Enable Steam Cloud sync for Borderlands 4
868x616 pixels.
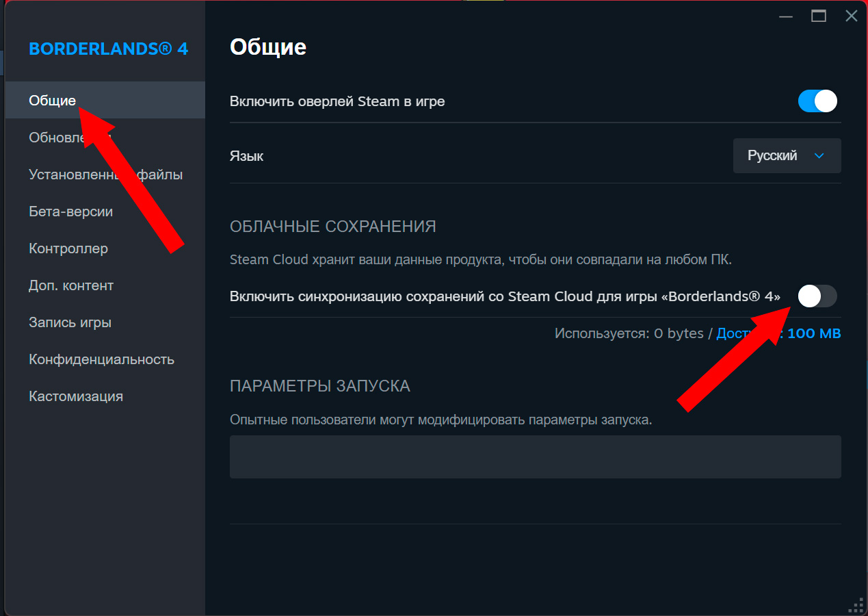[x=817, y=296]
